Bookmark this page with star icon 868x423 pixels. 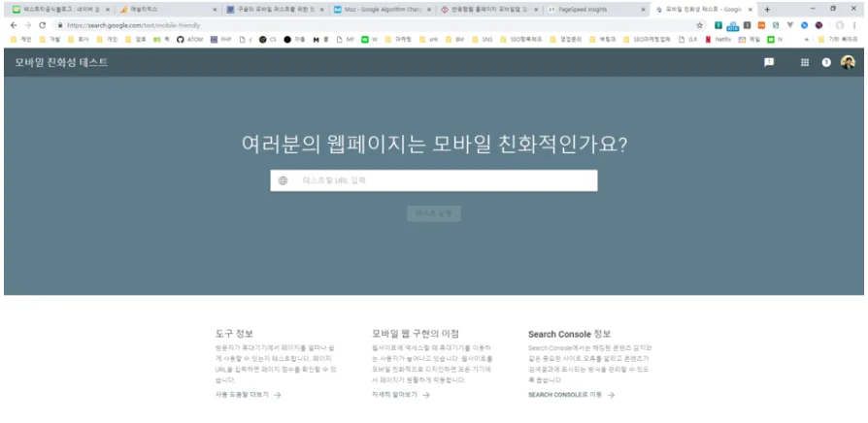tap(699, 25)
